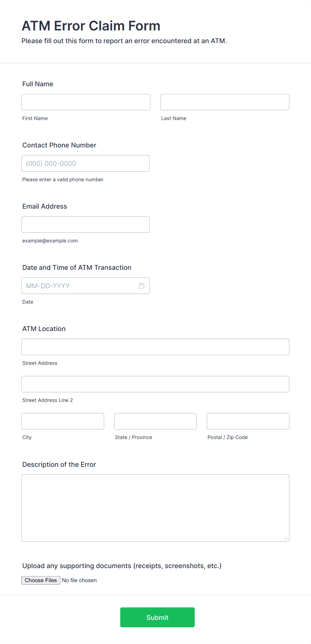Click the Full Name label
This screenshot has width=311, height=644.
pyautogui.click(x=38, y=84)
